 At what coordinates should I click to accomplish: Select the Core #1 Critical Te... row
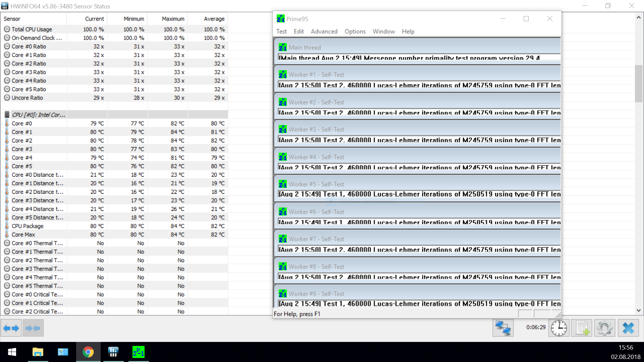(x=114, y=303)
